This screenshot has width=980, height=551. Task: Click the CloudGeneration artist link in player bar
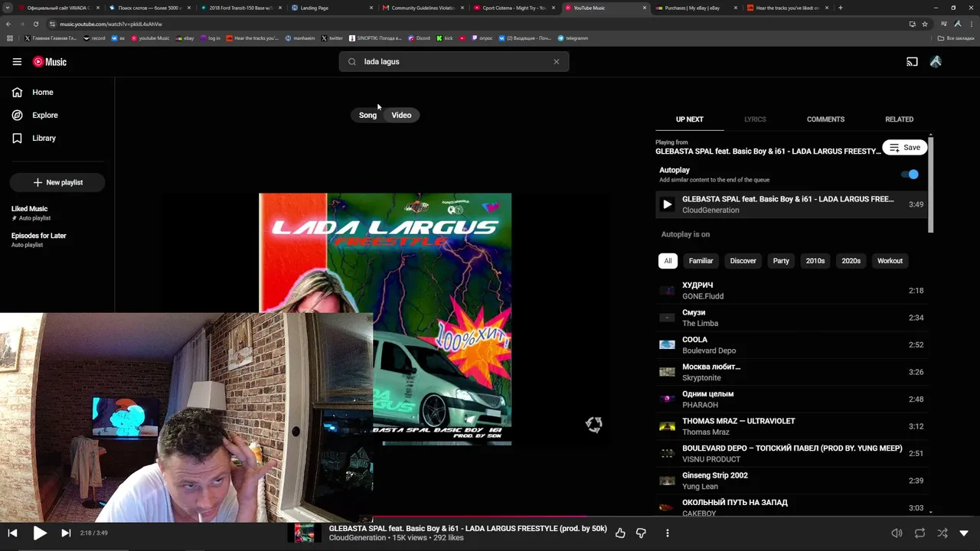(x=358, y=538)
